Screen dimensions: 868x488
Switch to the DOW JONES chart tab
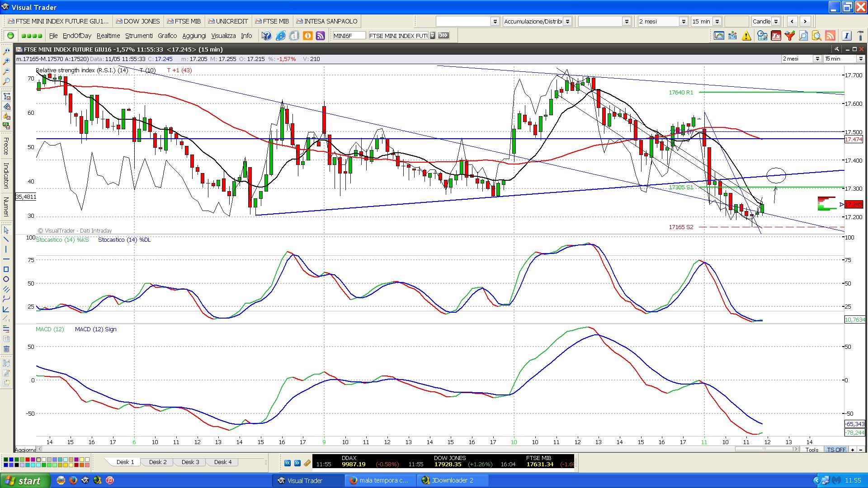point(138,21)
